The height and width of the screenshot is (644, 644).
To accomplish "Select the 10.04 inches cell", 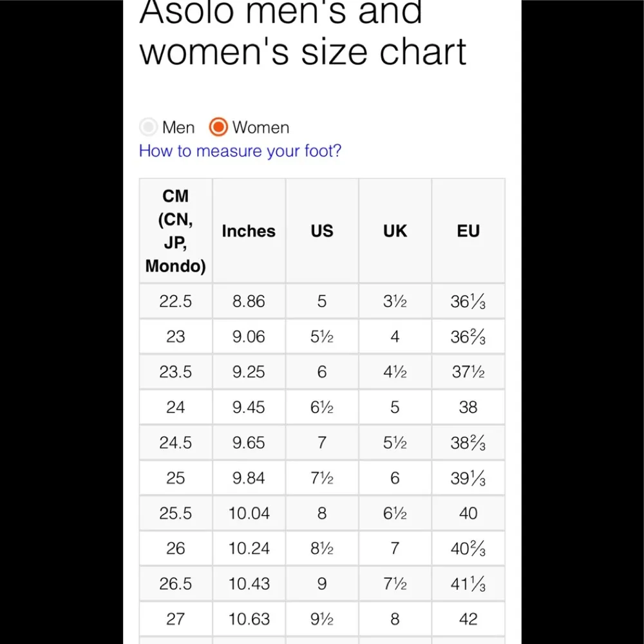I will (x=249, y=514).
